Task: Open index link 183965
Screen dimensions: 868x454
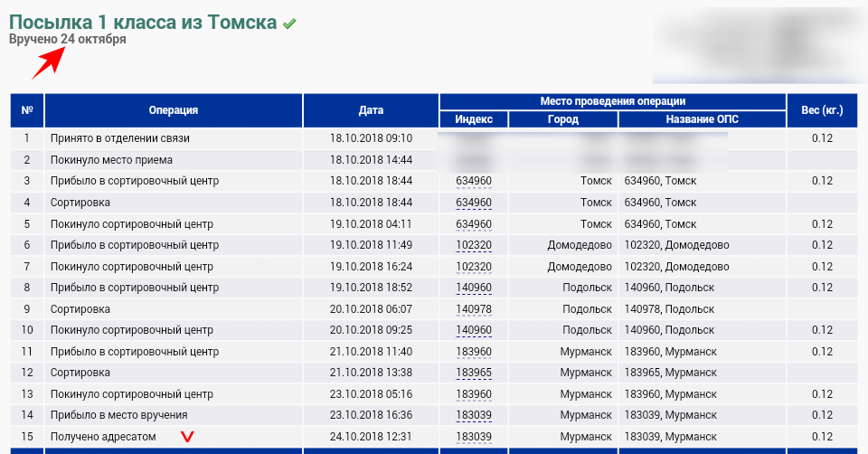Action: coord(474,373)
